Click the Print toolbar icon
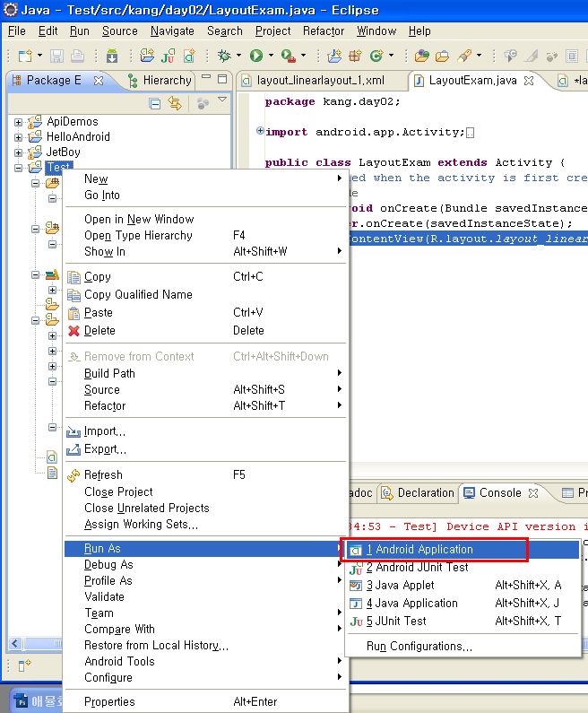Image resolution: width=588 pixels, height=713 pixels. coord(77,56)
